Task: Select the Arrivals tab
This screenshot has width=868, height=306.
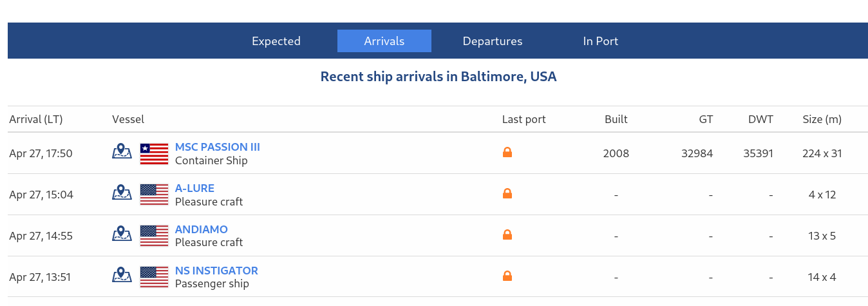Action: 384,41
